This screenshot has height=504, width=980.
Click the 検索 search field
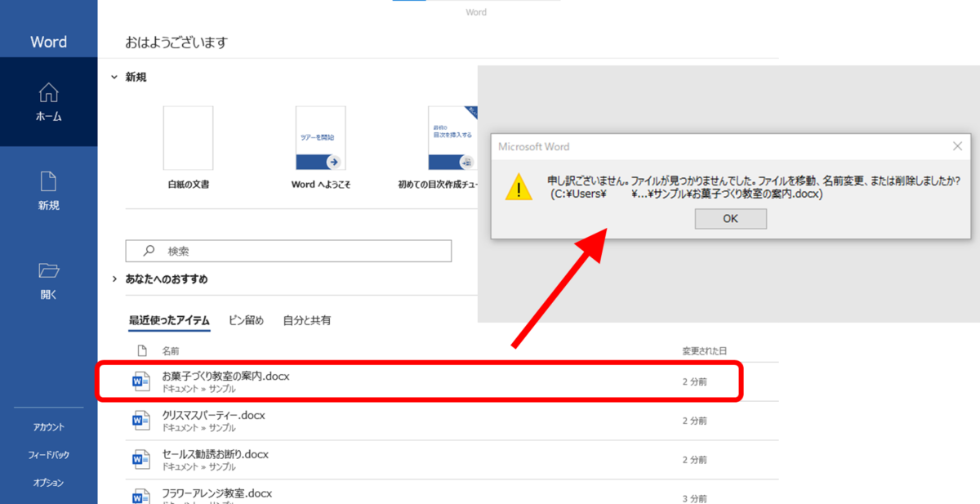[x=288, y=252]
